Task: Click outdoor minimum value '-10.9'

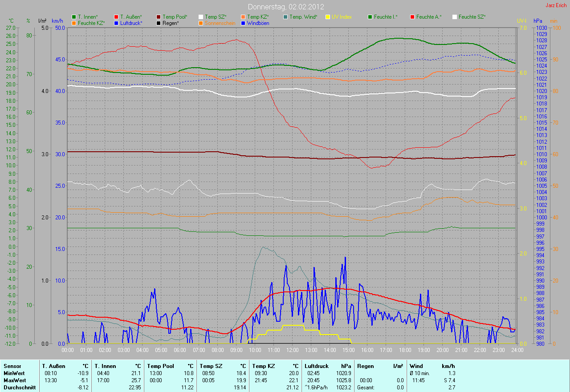Action: [x=82, y=373]
